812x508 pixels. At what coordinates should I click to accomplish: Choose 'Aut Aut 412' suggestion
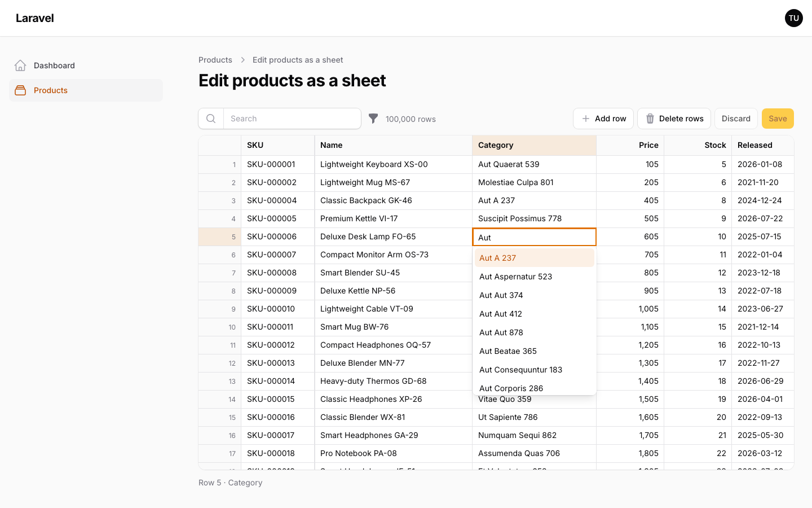[535, 314]
